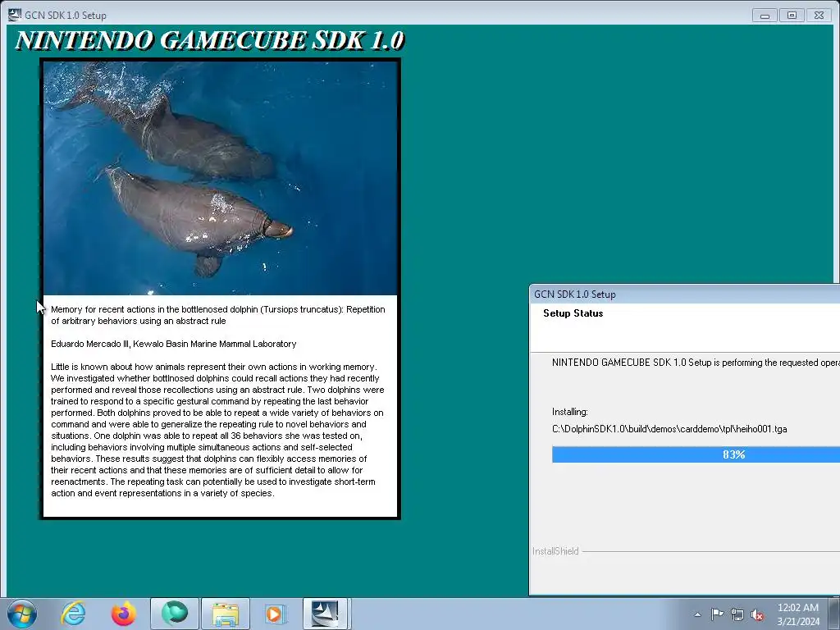Click the setup dialog title bar text

pyautogui.click(x=575, y=294)
